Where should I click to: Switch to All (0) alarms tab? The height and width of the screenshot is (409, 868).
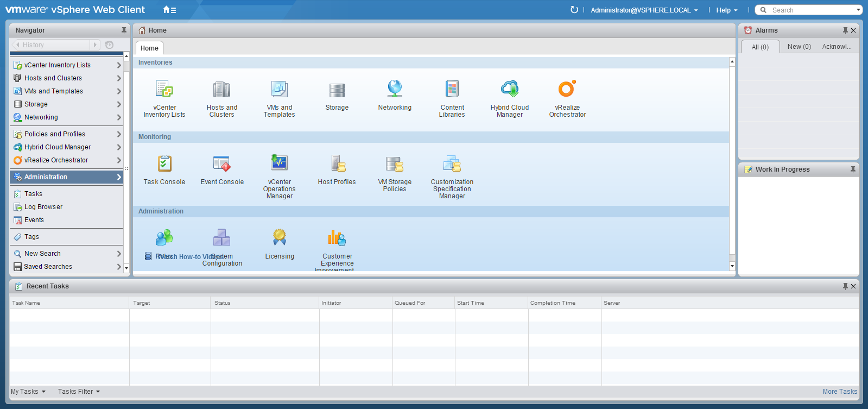(x=760, y=47)
